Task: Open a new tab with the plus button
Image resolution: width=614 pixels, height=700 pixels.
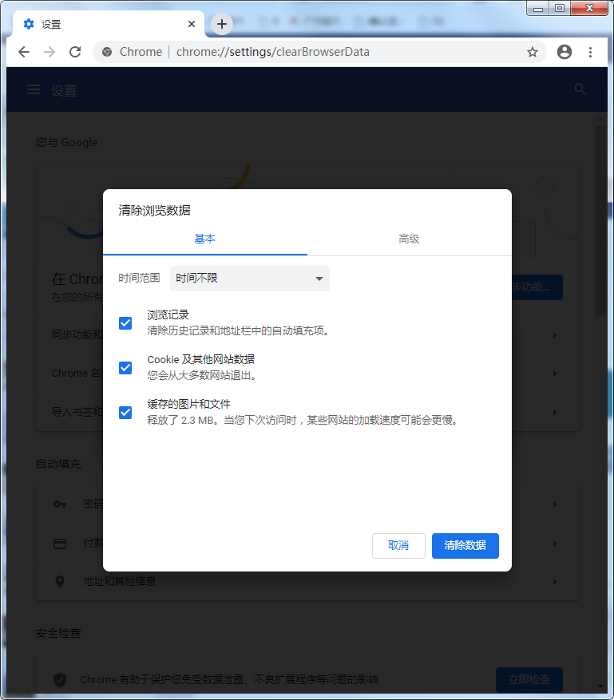Action: (x=222, y=24)
